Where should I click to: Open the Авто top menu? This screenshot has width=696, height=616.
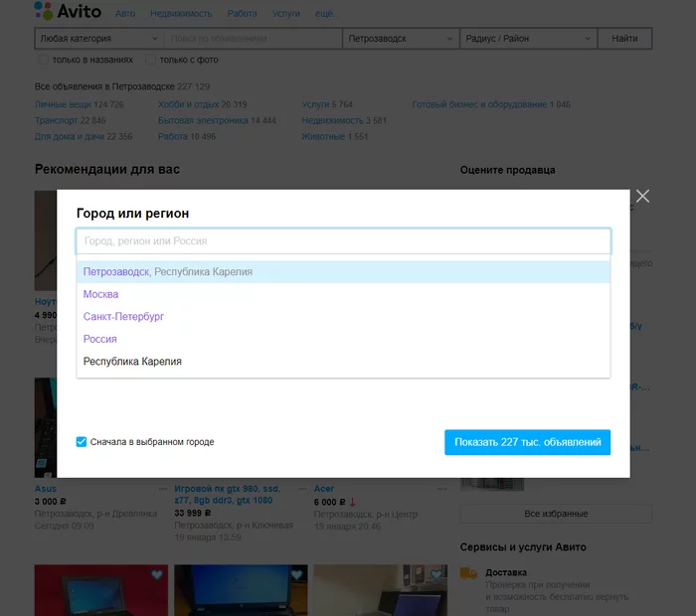tap(125, 14)
